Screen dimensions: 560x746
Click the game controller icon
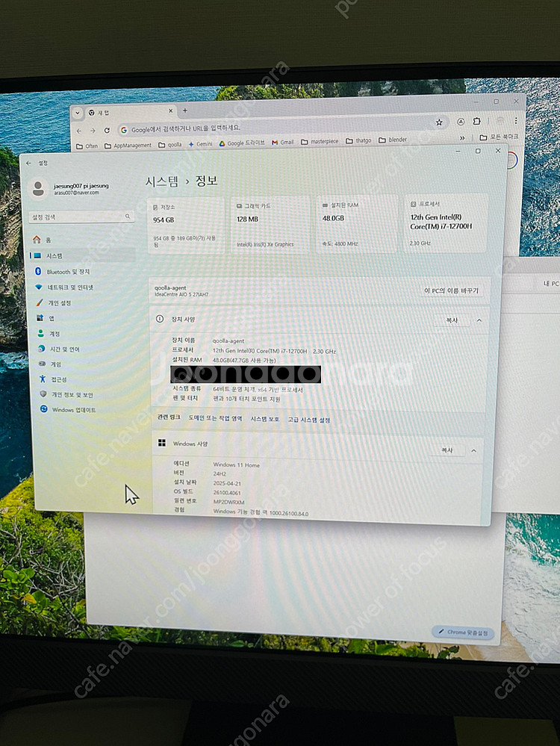[x=42, y=364]
